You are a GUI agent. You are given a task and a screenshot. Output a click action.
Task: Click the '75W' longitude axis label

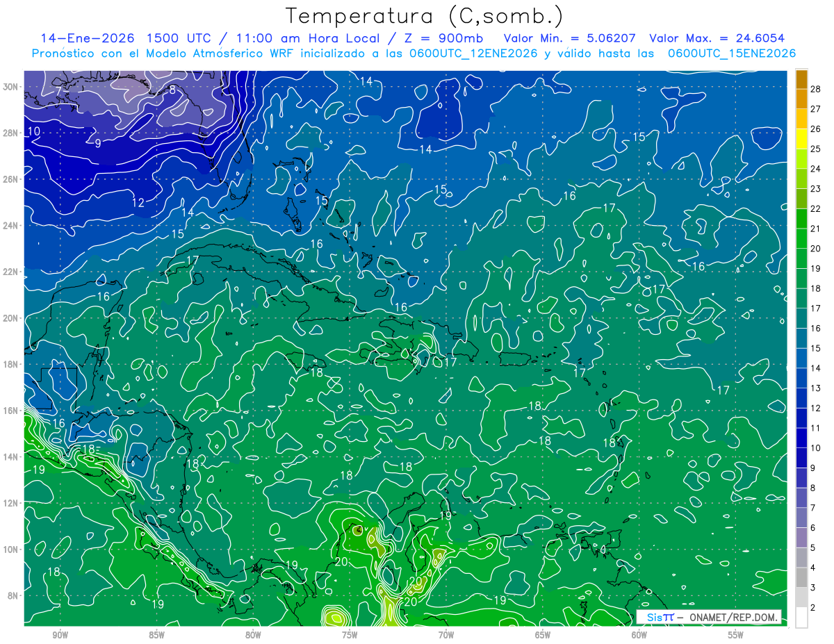click(350, 635)
